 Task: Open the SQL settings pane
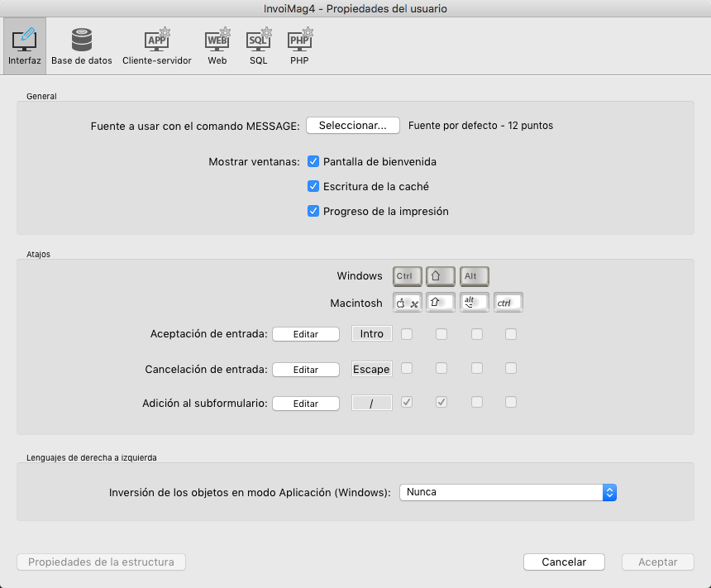[x=259, y=47]
